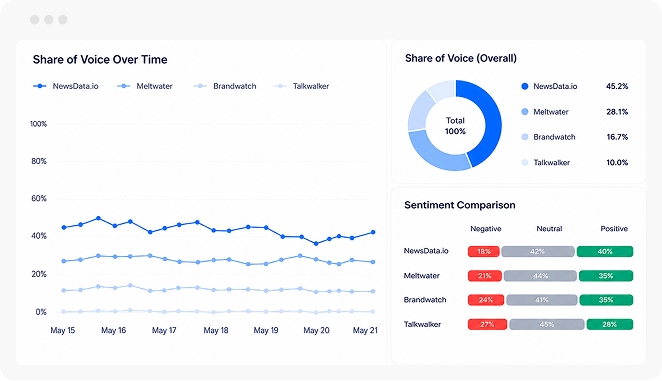Image resolution: width=662 pixels, height=381 pixels.
Task: Select Brandwatch dot in donut legend
Action: 525,137
